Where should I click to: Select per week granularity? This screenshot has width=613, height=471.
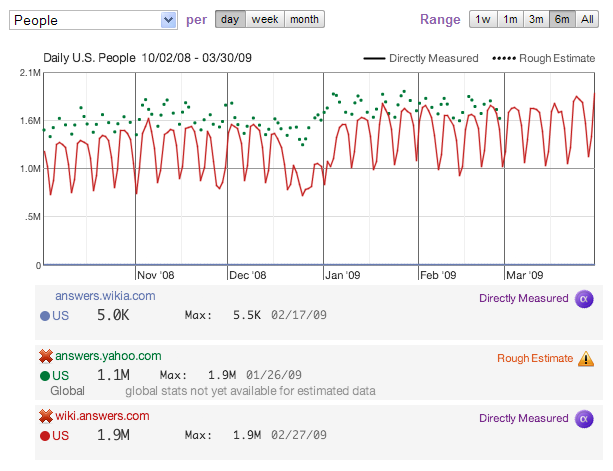(x=265, y=19)
